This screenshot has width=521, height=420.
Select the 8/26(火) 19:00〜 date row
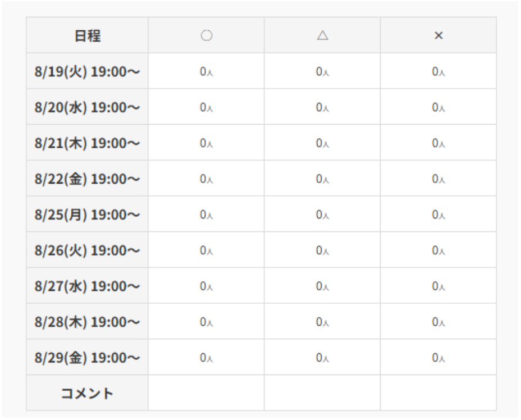click(x=88, y=250)
